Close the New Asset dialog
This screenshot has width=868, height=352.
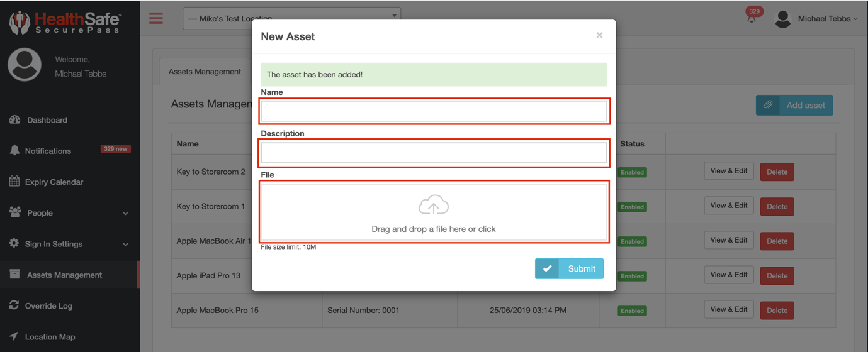[599, 35]
